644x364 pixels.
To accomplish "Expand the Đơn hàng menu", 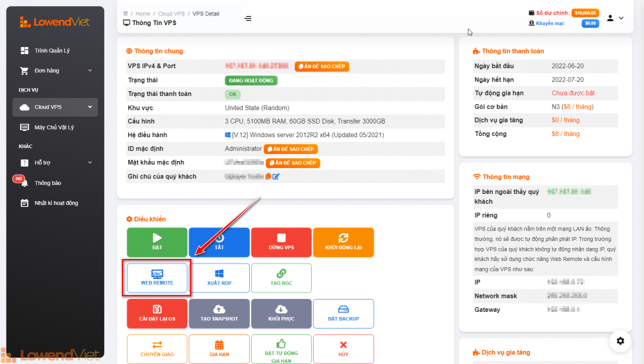I will coord(55,71).
